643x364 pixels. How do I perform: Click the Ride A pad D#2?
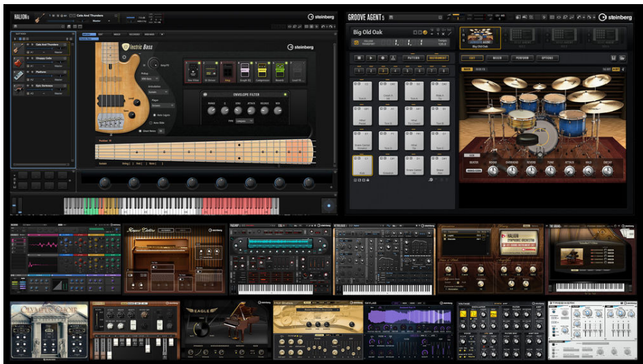440,91
